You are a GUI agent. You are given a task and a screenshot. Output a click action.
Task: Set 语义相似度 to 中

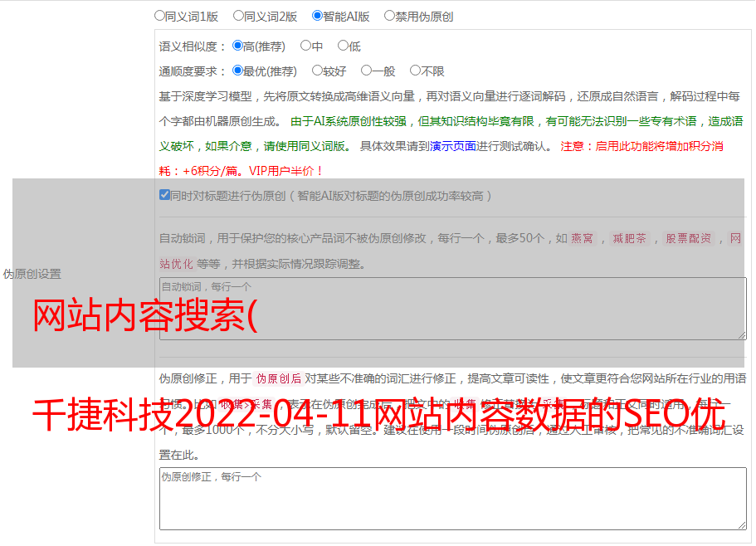coord(305,46)
